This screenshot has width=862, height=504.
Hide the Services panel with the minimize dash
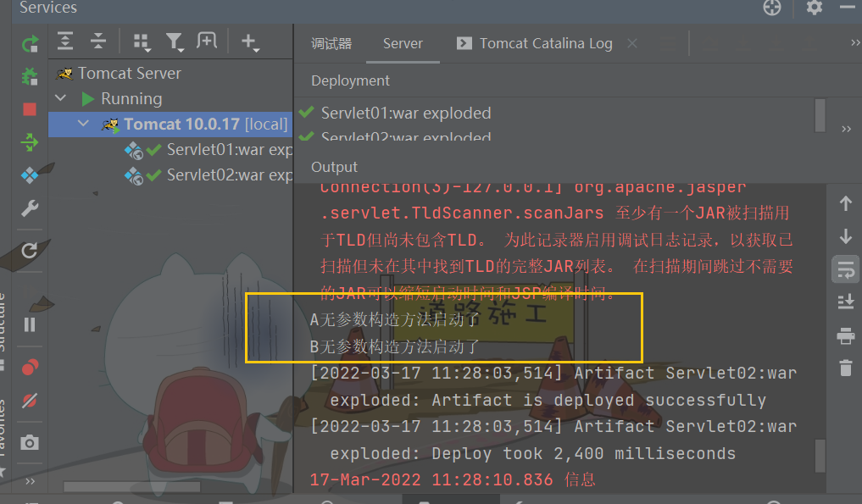pyautogui.click(x=848, y=7)
